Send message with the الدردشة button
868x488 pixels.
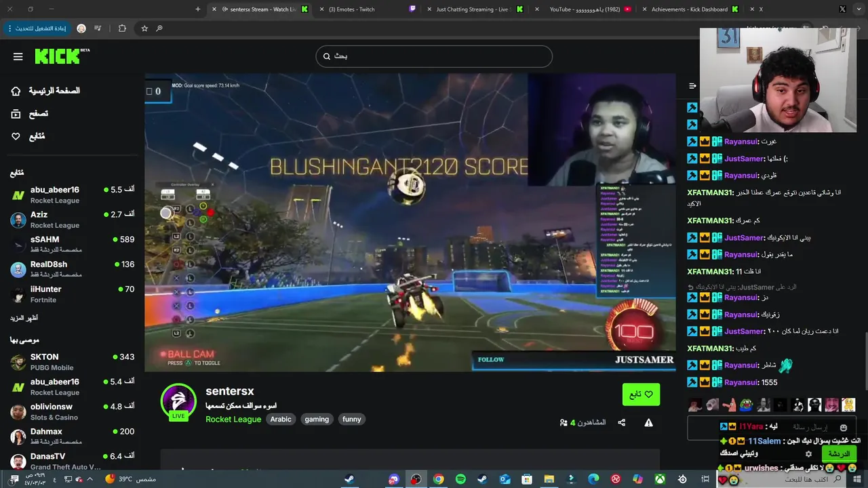coord(839,454)
